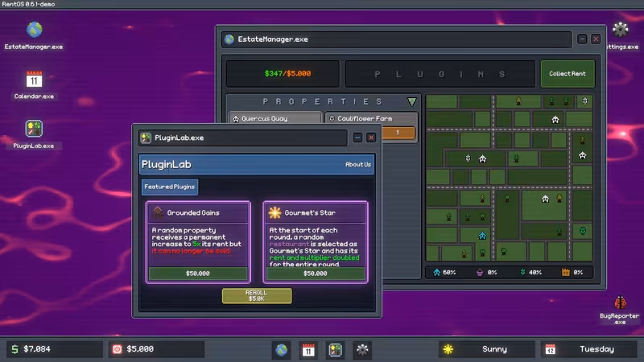The height and width of the screenshot is (362, 644).
Task: Click the About Us link
Action: click(357, 164)
